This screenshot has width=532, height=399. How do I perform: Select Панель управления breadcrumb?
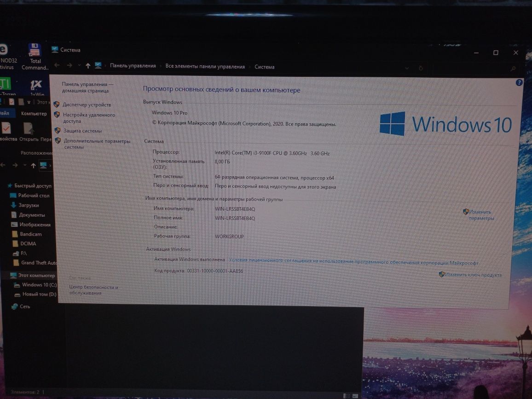(133, 66)
